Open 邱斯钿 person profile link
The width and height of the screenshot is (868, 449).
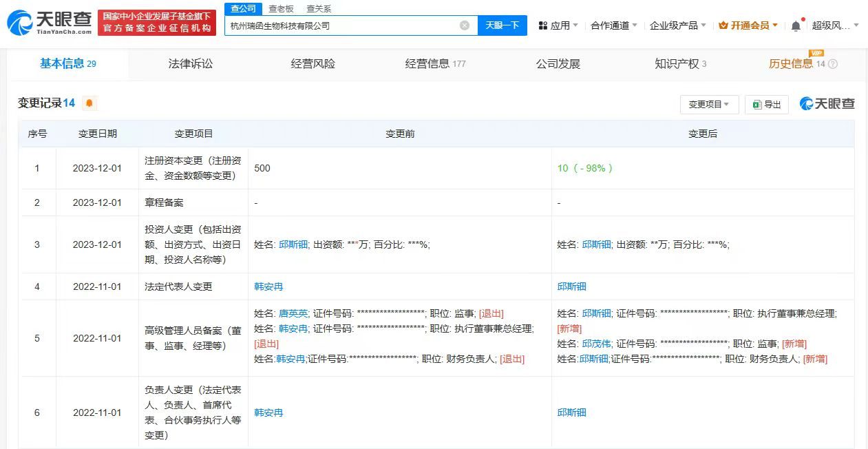click(x=572, y=286)
